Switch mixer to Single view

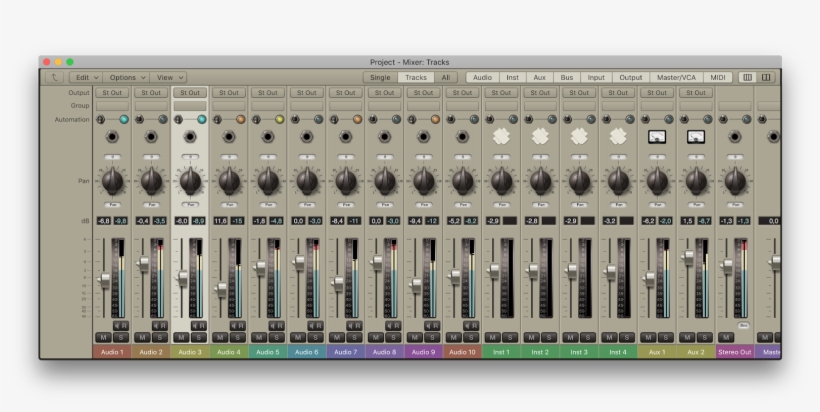pyautogui.click(x=380, y=77)
